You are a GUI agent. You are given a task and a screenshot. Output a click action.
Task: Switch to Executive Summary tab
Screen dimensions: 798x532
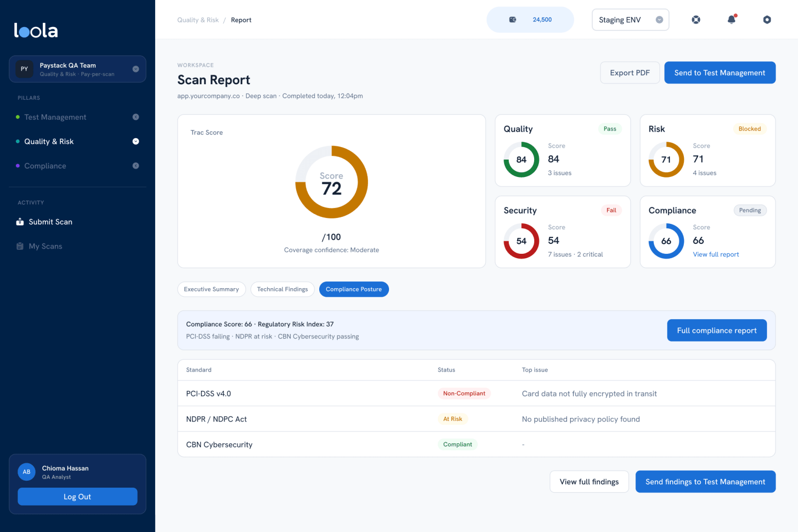click(x=211, y=289)
